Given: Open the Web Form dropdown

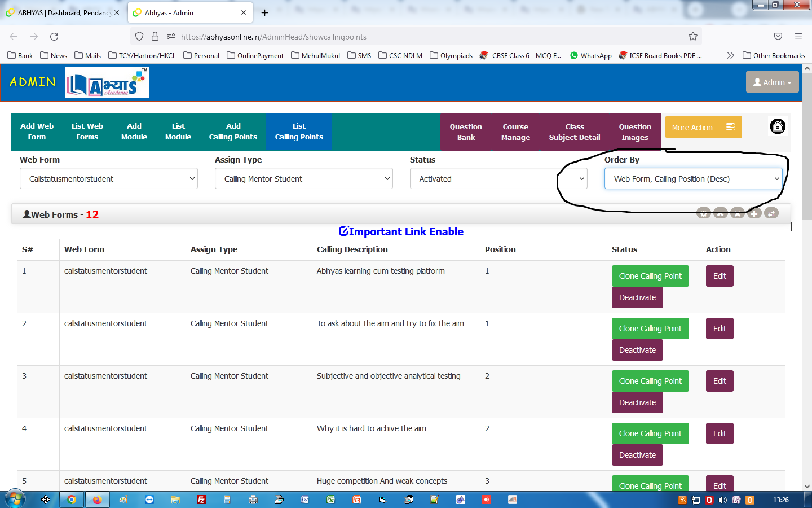Looking at the screenshot, I should [109, 179].
